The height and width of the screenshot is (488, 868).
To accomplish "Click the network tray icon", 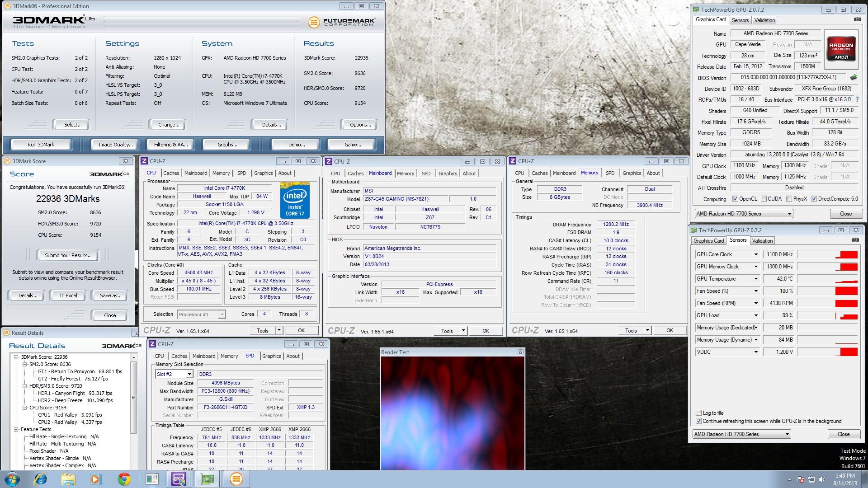I will point(811,479).
